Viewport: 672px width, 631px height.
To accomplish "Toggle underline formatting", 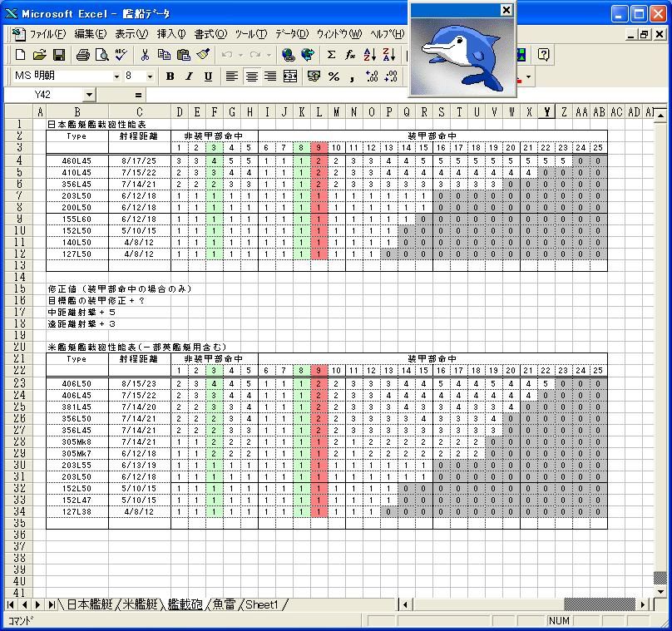I will pos(208,76).
